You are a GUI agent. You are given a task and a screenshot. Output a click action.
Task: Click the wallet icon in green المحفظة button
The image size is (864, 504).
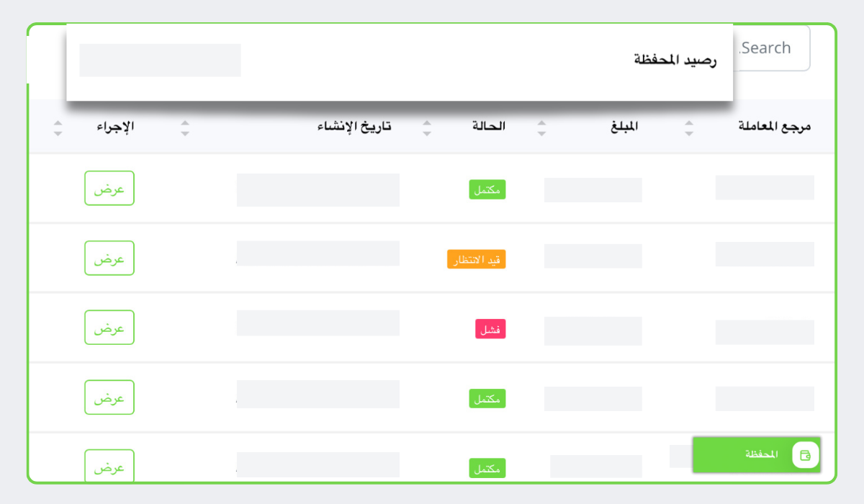pyautogui.click(x=806, y=455)
